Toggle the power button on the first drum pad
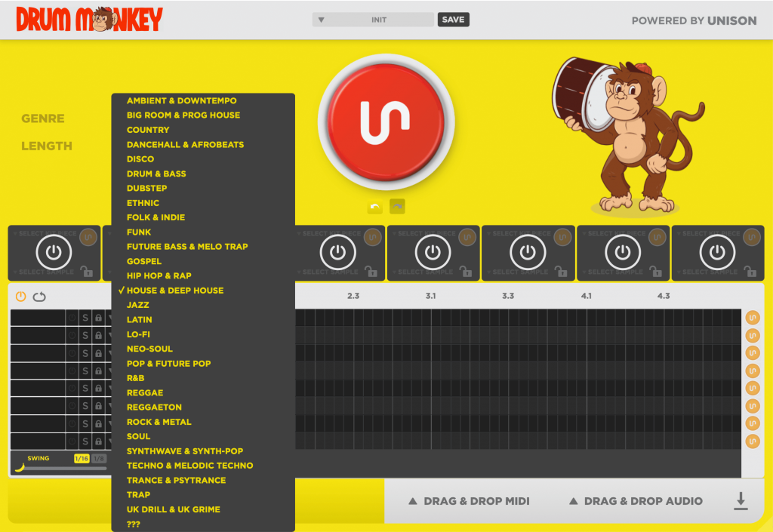Screen dimensions: 773x532 (53, 253)
